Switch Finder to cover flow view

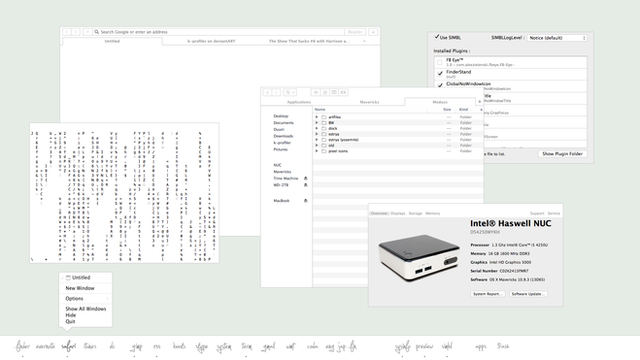pos(343,92)
